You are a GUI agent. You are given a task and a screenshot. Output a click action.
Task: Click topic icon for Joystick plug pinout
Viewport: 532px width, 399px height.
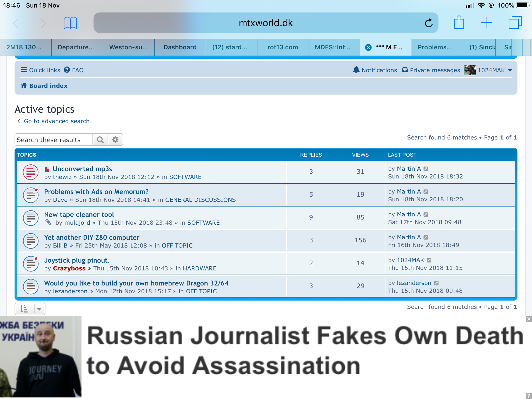(31, 264)
